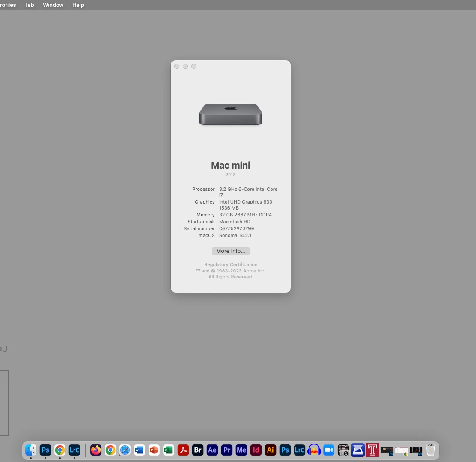Open the Chrome icon between Photoshop and Lightroom Classic

click(x=60, y=450)
